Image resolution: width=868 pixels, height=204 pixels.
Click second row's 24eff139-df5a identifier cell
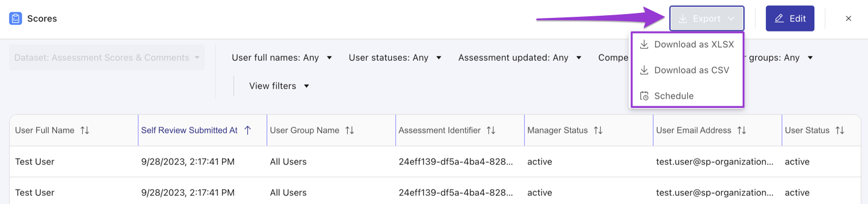point(456,193)
